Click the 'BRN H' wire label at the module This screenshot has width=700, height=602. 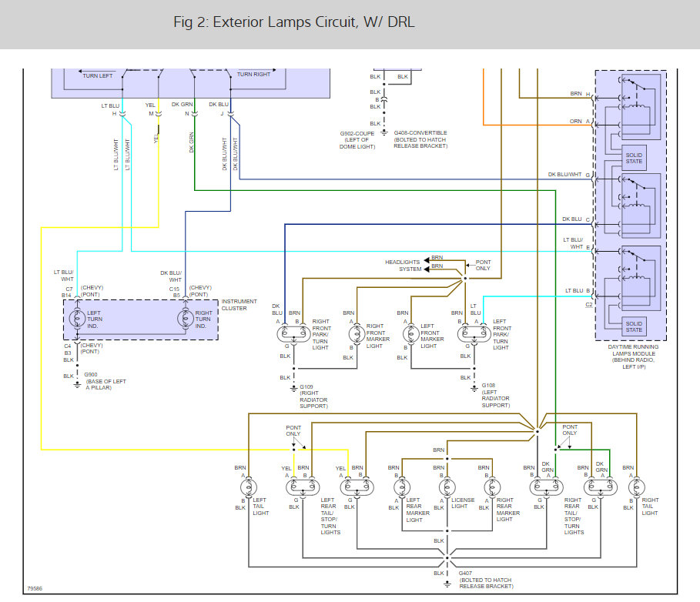point(580,94)
